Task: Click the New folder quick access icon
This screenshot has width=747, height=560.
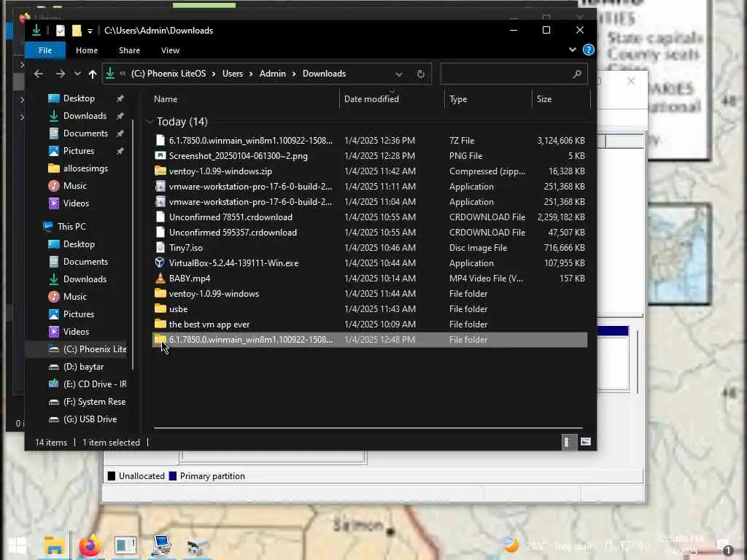Action: point(77,31)
